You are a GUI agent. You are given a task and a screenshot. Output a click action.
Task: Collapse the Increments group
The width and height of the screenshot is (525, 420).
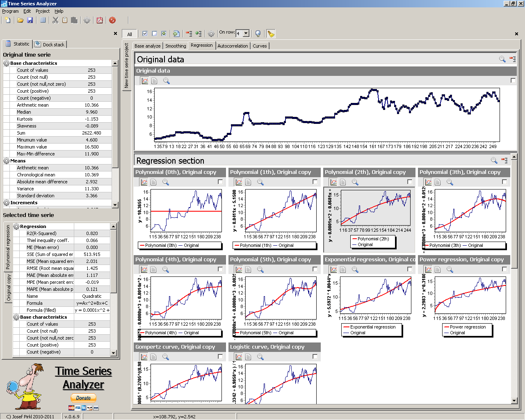pos(7,203)
